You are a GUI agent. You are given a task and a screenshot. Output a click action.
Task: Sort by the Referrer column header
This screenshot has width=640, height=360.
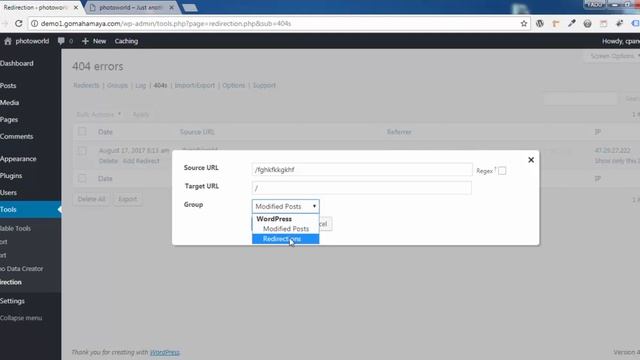point(399,132)
